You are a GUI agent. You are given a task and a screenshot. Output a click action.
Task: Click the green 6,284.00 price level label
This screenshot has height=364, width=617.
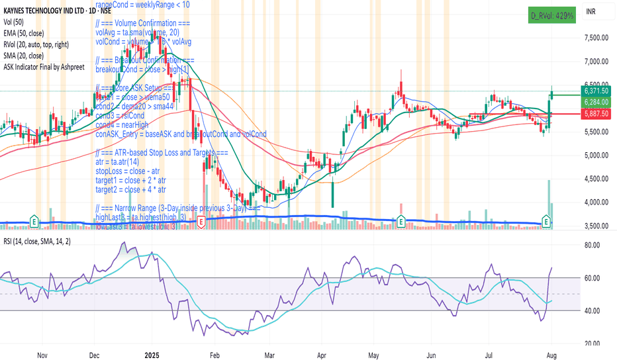(596, 103)
